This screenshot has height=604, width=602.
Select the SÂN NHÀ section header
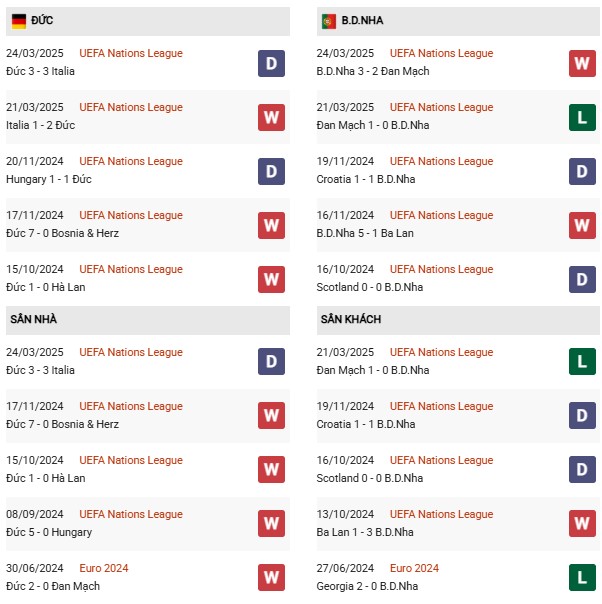pyautogui.click(x=148, y=320)
